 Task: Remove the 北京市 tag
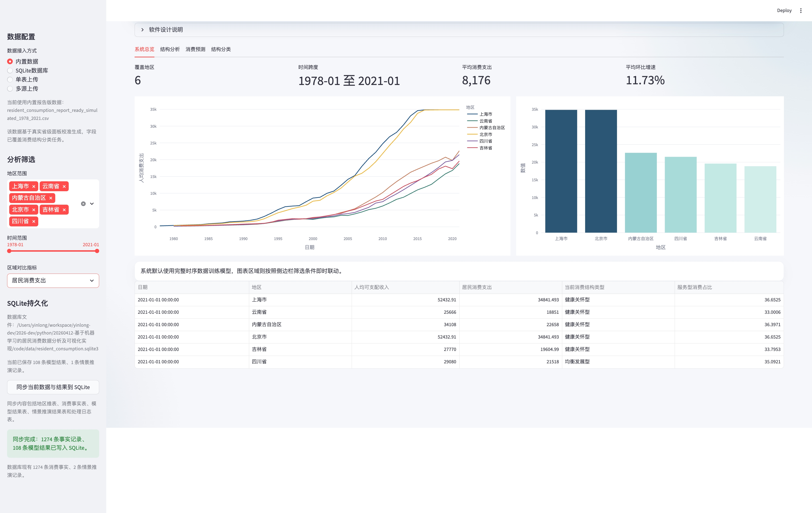point(34,210)
